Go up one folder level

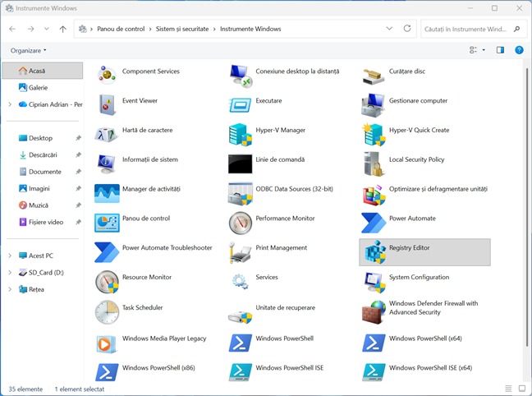pos(62,29)
